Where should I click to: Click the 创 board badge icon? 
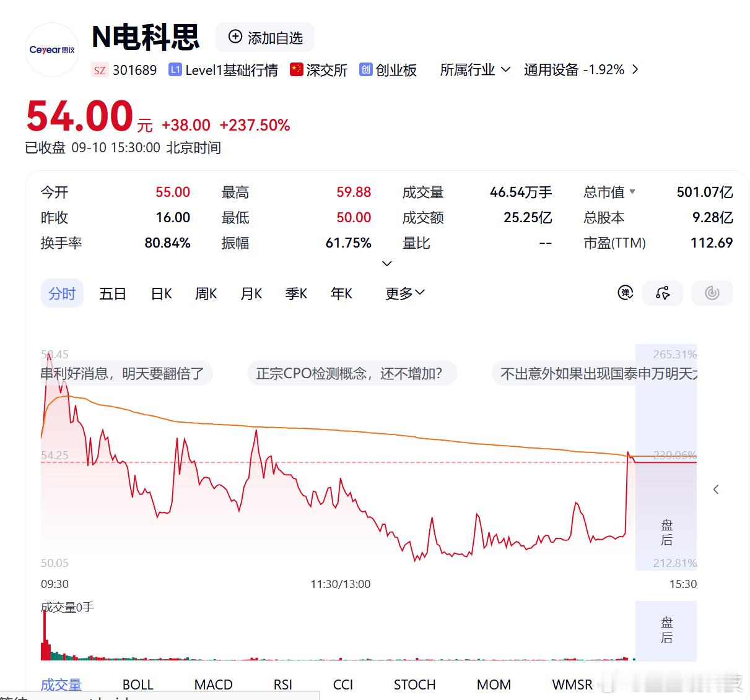point(366,69)
